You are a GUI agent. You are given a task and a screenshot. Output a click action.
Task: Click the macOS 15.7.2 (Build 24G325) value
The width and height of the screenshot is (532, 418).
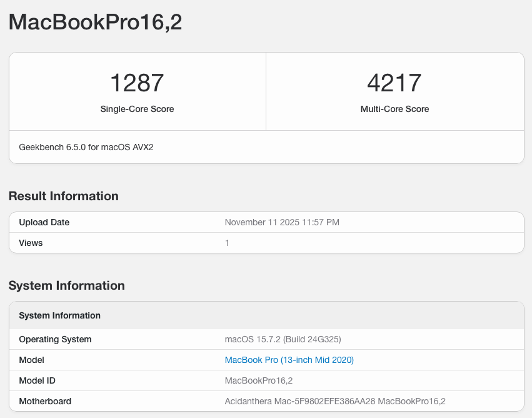click(283, 340)
